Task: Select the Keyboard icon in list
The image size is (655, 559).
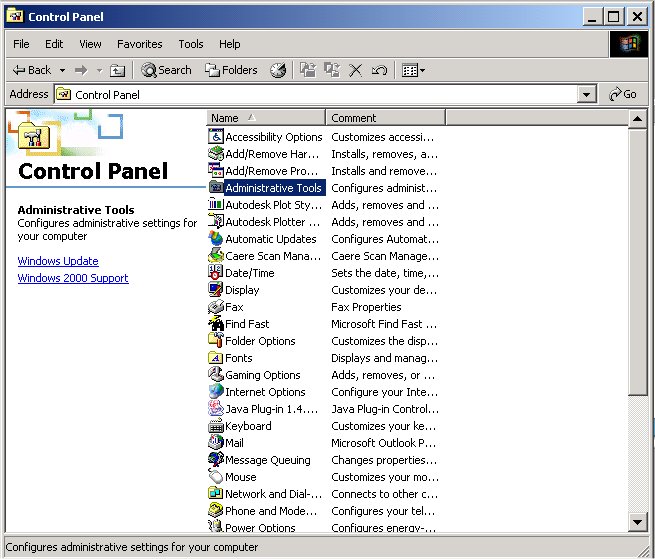Action: 216,426
